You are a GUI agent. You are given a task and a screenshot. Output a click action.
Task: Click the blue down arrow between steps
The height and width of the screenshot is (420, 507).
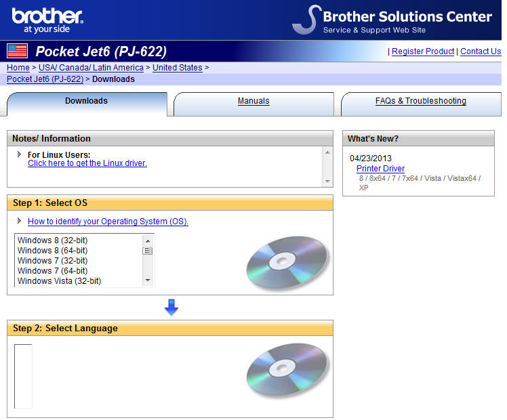(171, 308)
